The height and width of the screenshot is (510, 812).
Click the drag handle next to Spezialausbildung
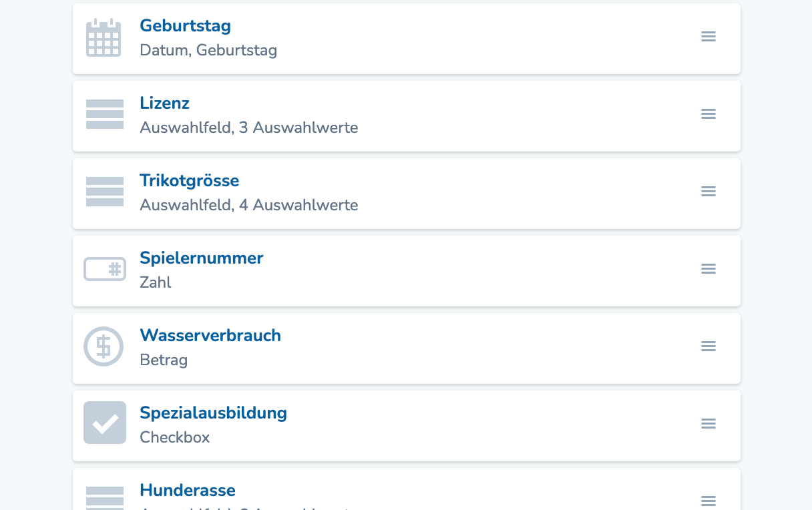[x=708, y=423]
